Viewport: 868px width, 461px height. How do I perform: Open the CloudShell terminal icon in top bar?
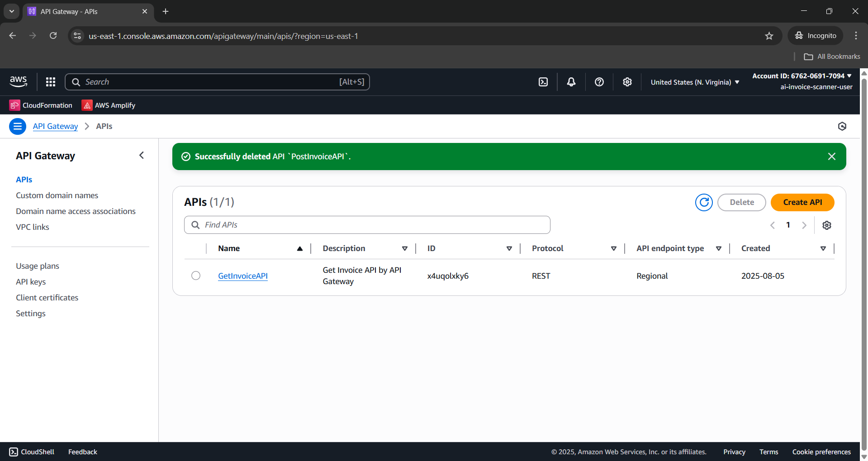click(x=543, y=82)
